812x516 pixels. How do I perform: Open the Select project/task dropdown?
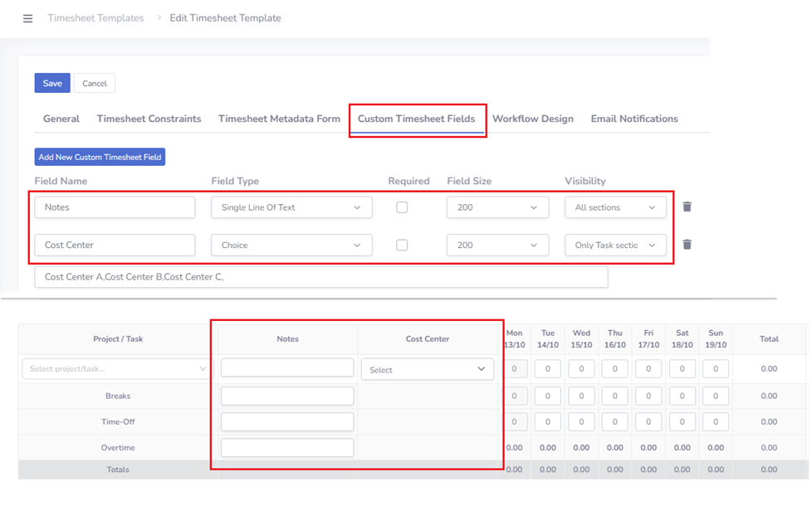tap(117, 368)
